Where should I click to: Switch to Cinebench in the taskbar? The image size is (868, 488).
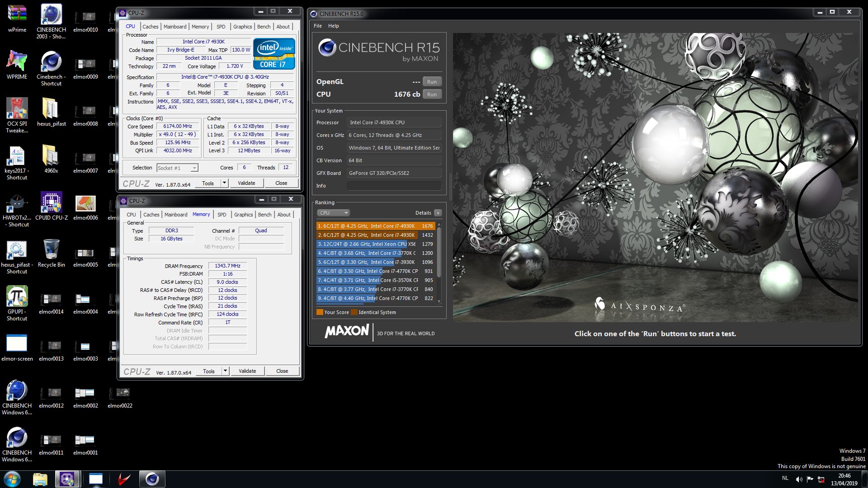click(152, 479)
